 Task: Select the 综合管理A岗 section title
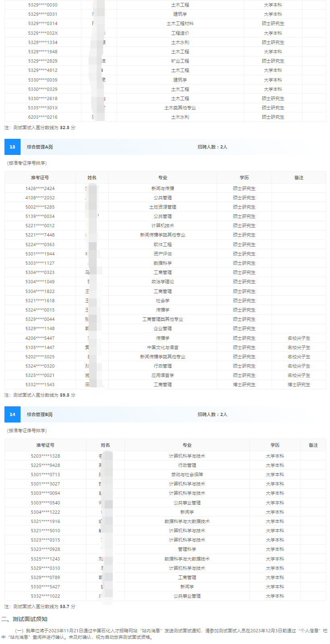pos(40,147)
